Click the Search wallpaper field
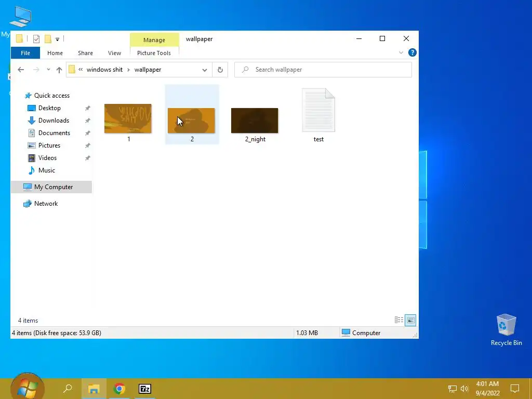This screenshot has width=532, height=399. pyautogui.click(x=323, y=70)
